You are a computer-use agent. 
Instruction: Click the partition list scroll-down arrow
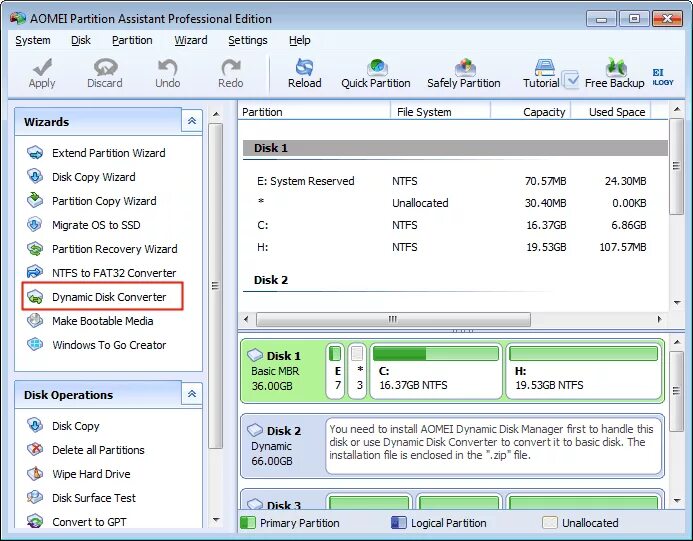click(677, 303)
